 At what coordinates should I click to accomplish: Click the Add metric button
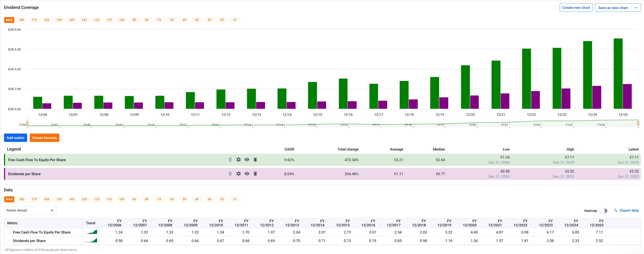[15, 138]
